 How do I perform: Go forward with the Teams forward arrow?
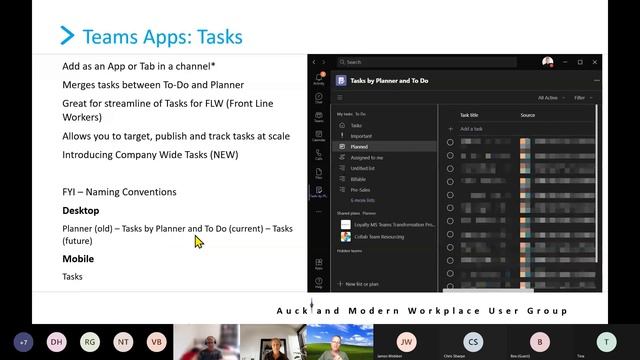pyautogui.click(x=324, y=62)
